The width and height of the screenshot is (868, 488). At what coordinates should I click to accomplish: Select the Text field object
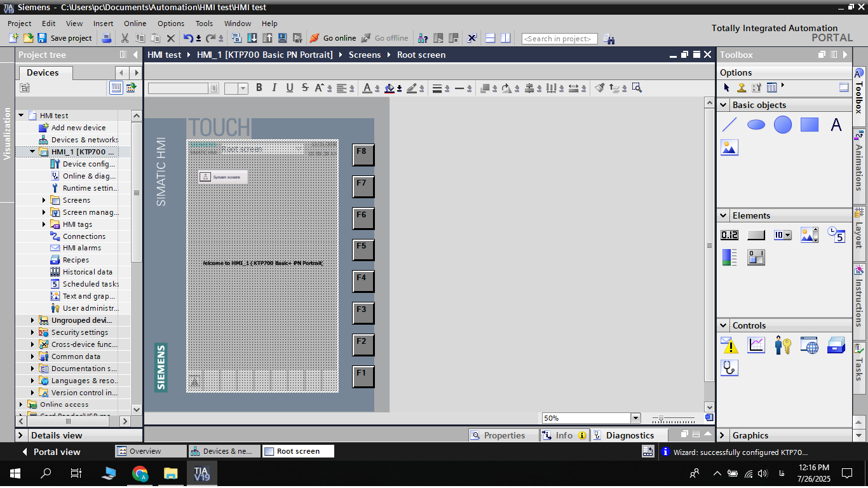(836, 125)
